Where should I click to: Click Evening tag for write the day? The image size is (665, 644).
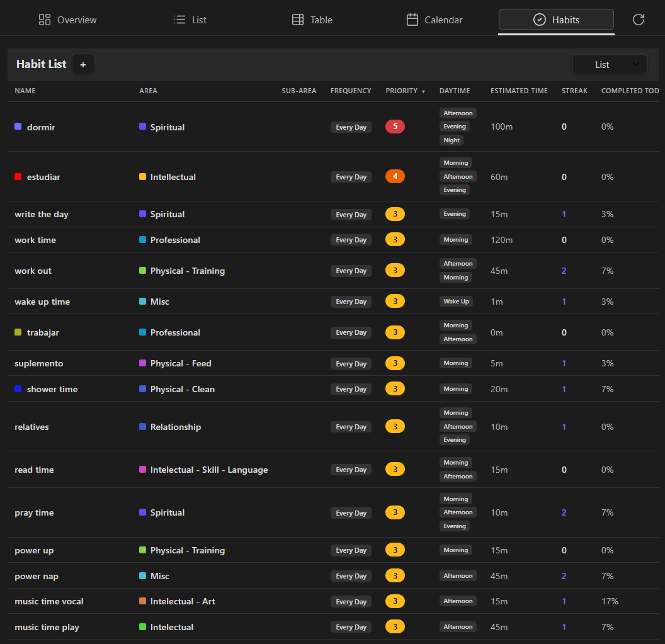(x=455, y=213)
